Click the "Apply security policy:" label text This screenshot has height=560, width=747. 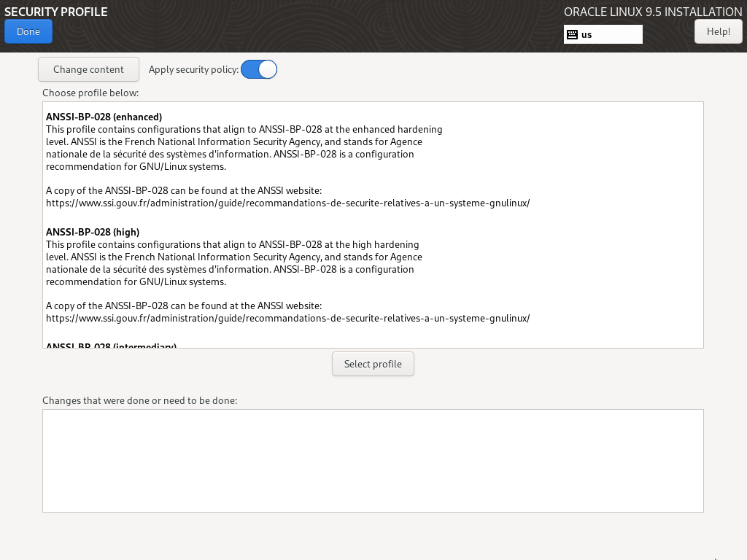pos(193,69)
